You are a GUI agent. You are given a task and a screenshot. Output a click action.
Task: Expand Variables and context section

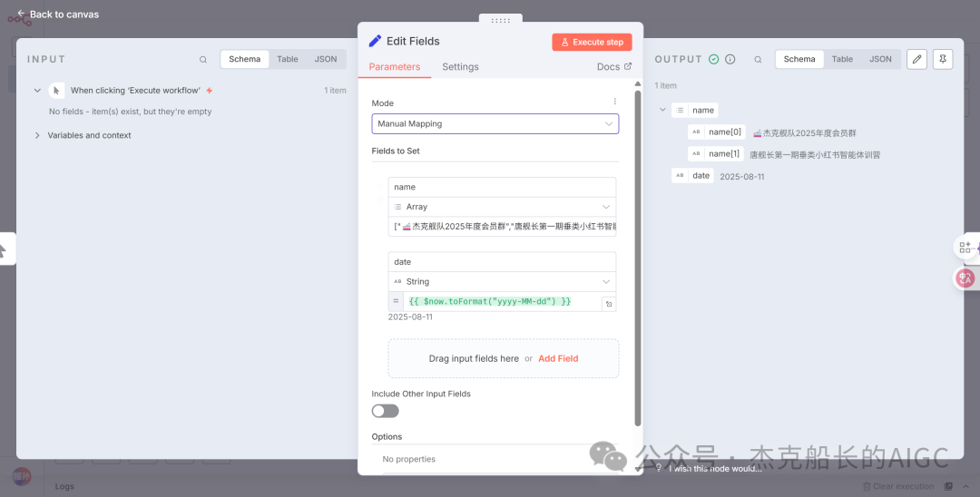click(x=37, y=135)
